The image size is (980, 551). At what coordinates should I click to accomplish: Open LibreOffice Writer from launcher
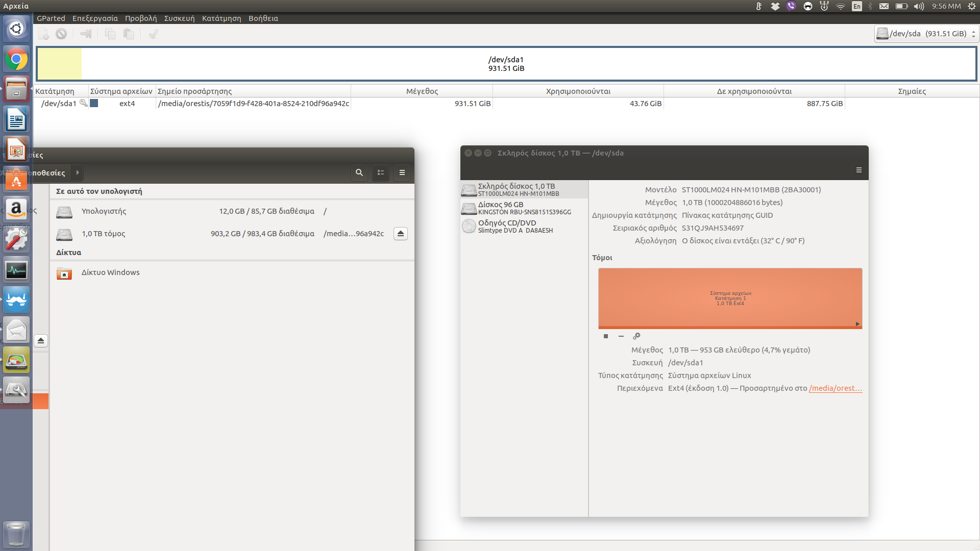coord(16,120)
